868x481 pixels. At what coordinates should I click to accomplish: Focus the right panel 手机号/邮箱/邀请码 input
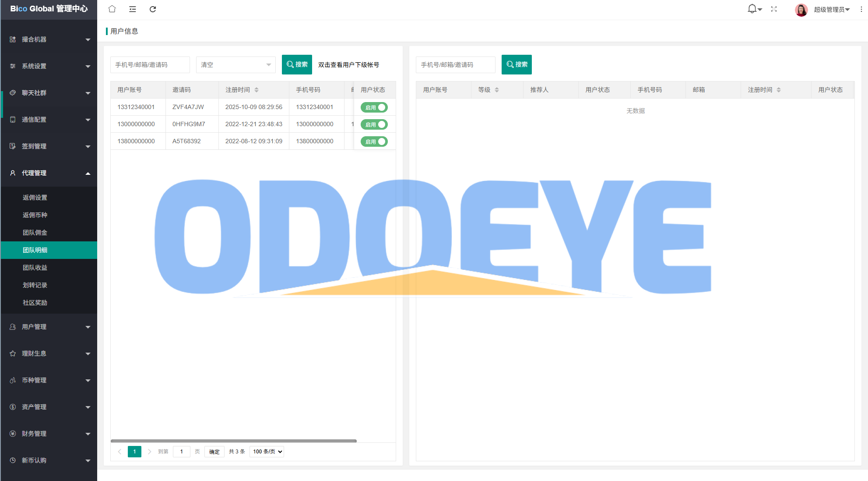coord(455,65)
